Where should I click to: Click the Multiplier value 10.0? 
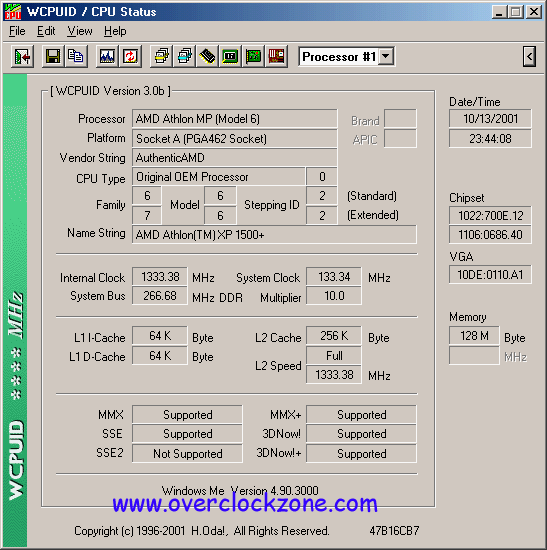pyautogui.click(x=334, y=296)
